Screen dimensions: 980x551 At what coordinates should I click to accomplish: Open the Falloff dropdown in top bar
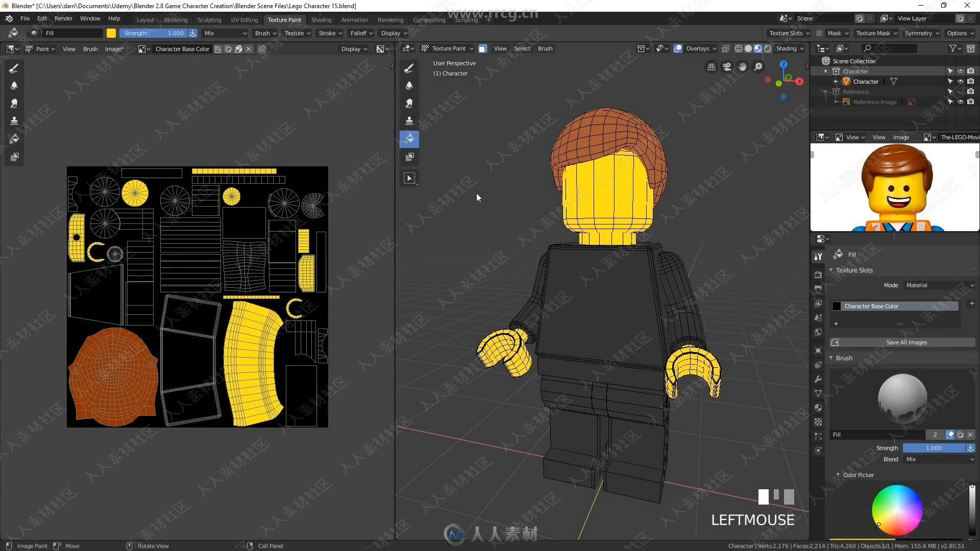click(x=361, y=33)
